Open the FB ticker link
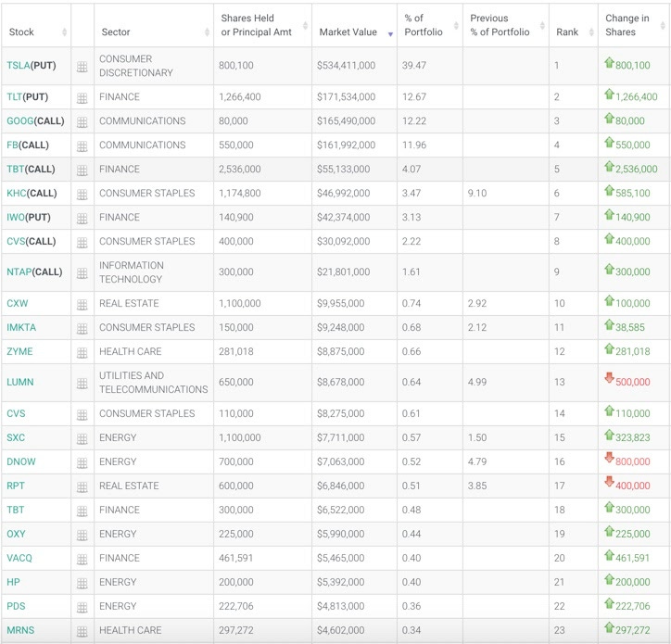 pos(12,145)
